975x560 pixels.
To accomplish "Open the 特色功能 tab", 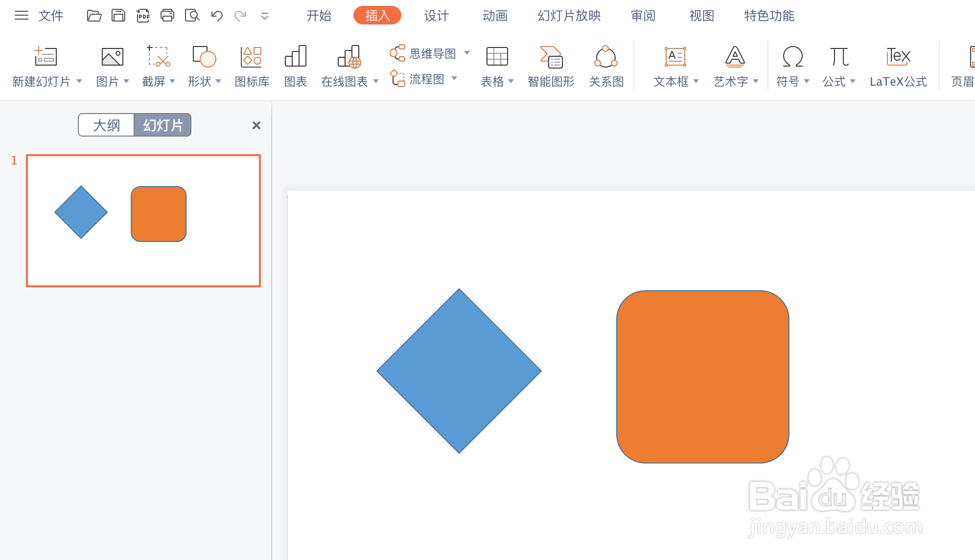I will (x=769, y=16).
